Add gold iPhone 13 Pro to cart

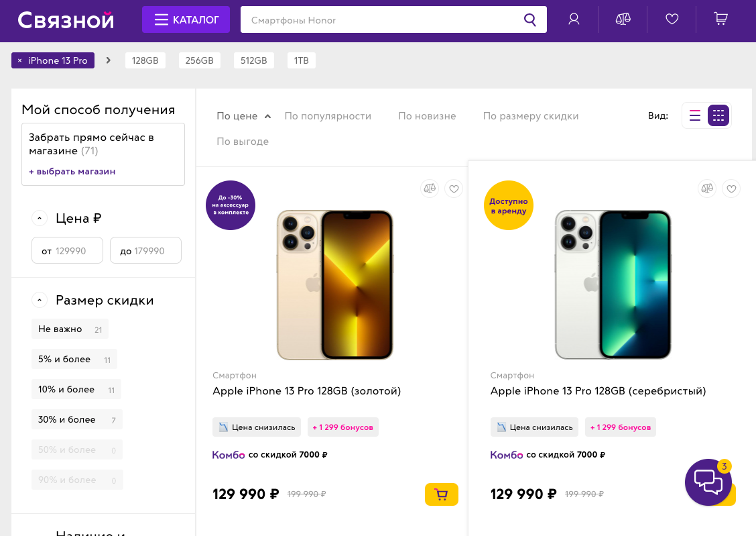click(441, 494)
